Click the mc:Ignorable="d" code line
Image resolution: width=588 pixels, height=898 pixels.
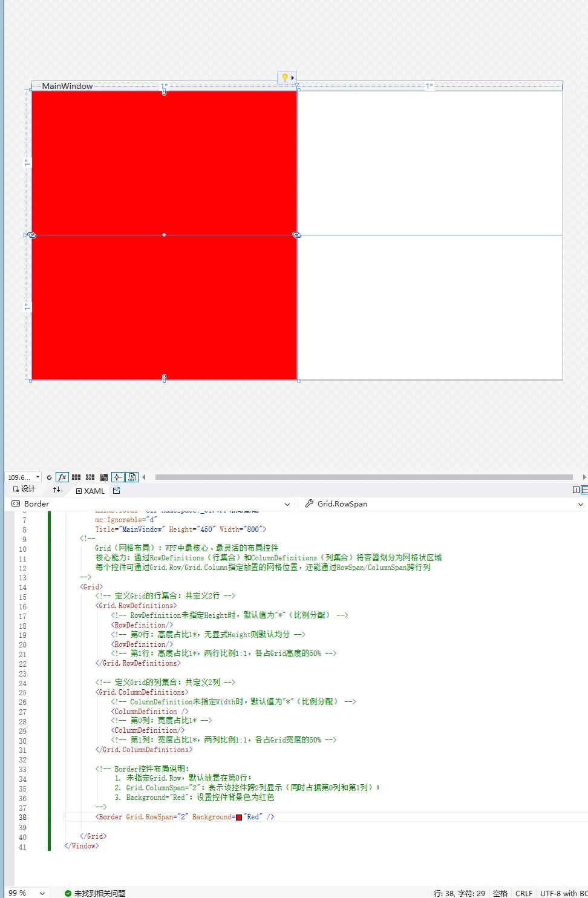[x=126, y=520]
